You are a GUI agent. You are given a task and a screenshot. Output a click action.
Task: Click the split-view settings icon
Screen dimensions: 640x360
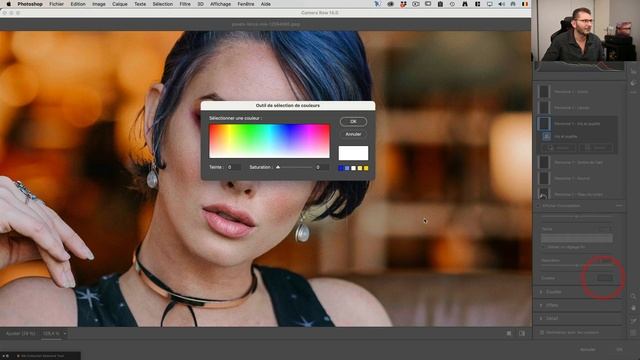pos(522,333)
